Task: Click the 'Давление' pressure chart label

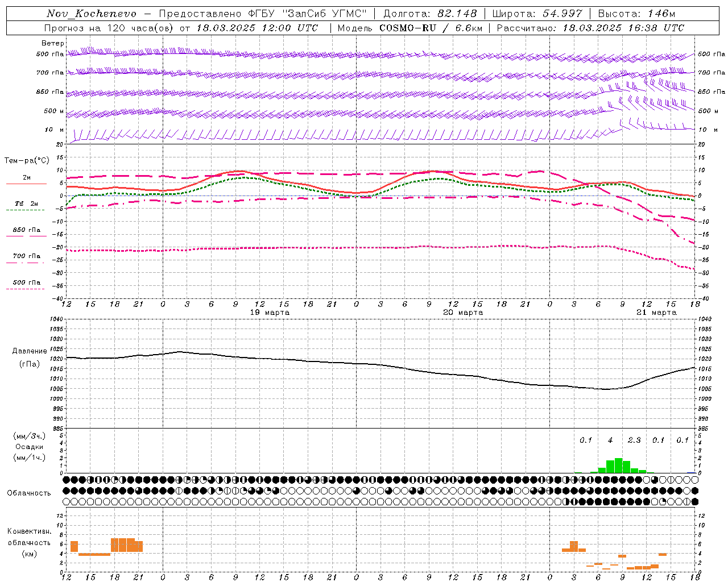Action: tap(30, 351)
